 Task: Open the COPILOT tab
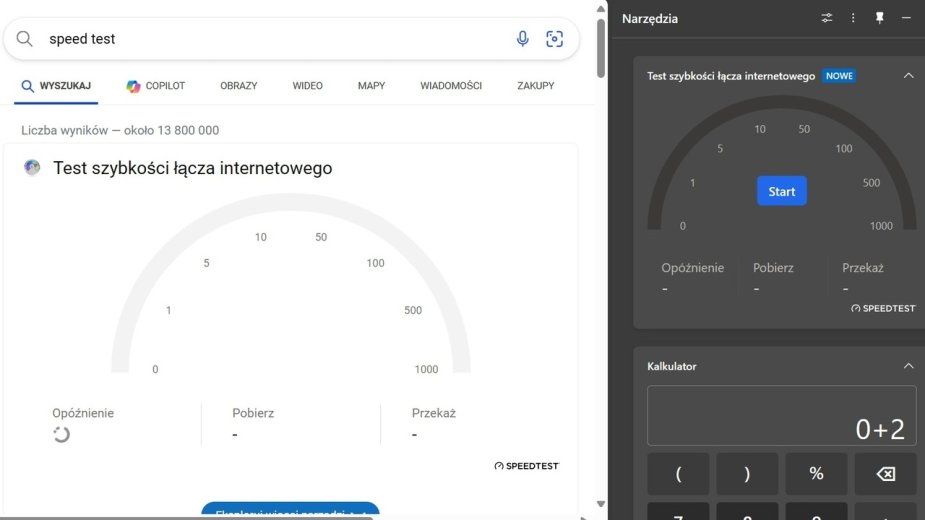pos(156,86)
